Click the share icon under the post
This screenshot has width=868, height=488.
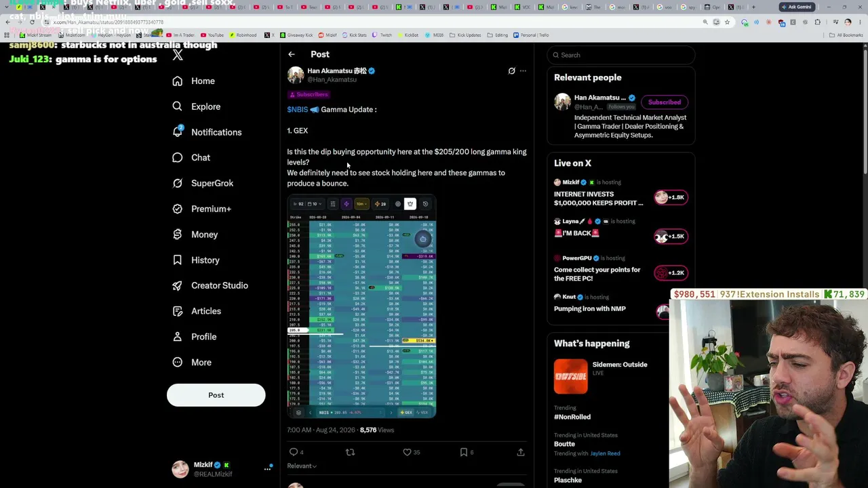click(x=521, y=452)
